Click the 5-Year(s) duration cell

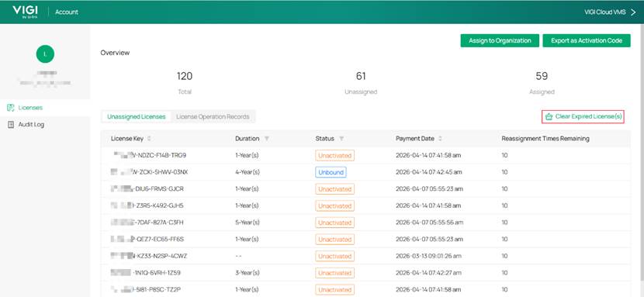248,223
